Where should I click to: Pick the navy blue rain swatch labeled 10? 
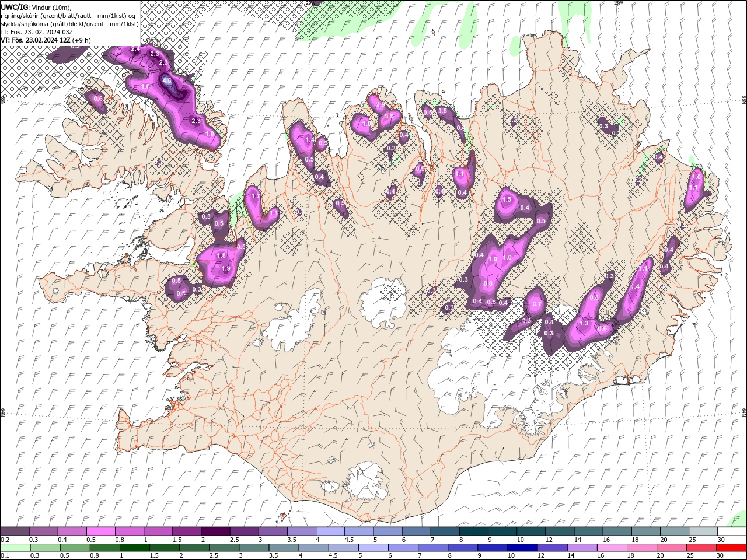click(522, 548)
